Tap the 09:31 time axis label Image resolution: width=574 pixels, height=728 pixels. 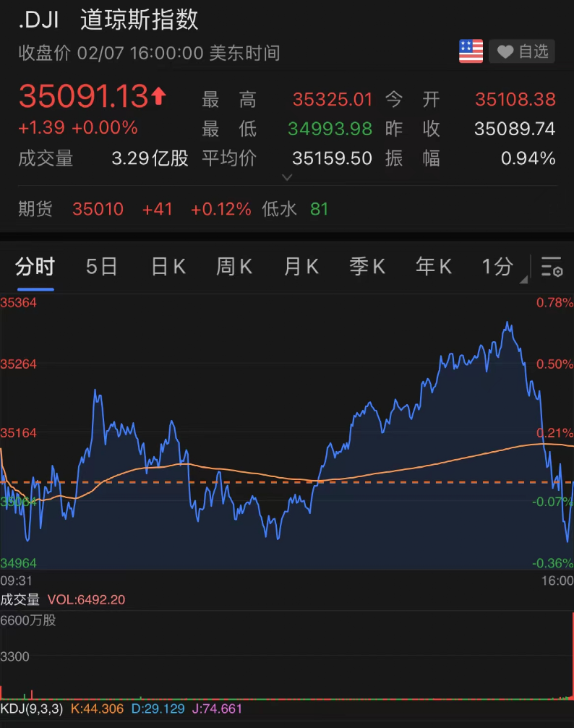(16, 581)
